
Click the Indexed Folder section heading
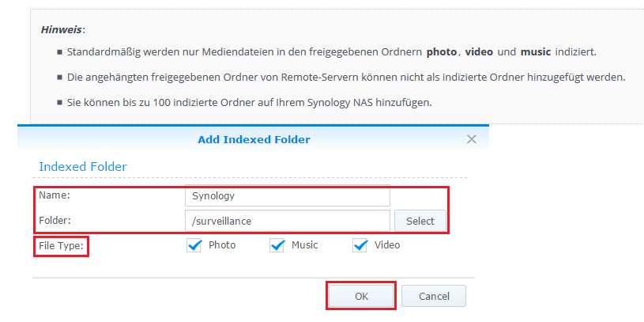click(83, 167)
